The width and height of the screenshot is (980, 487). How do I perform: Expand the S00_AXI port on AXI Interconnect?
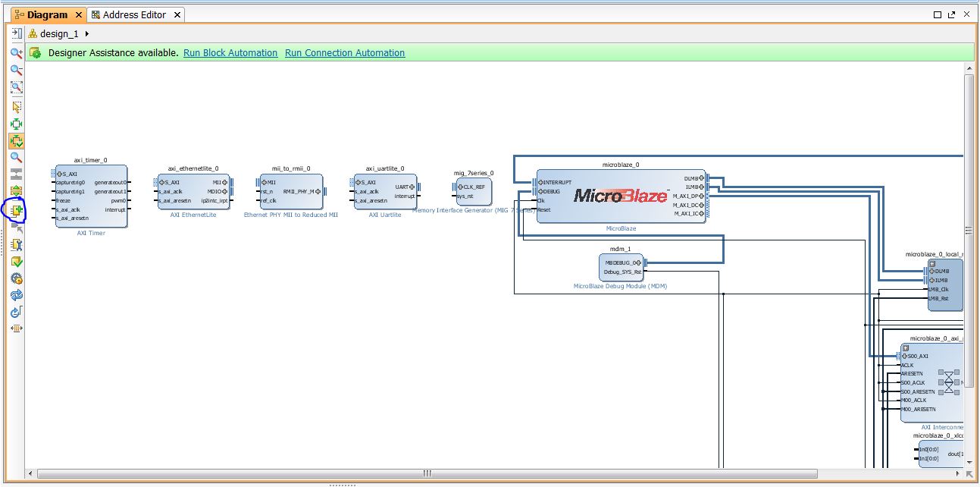pyautogui.click(x=905, y=356)
